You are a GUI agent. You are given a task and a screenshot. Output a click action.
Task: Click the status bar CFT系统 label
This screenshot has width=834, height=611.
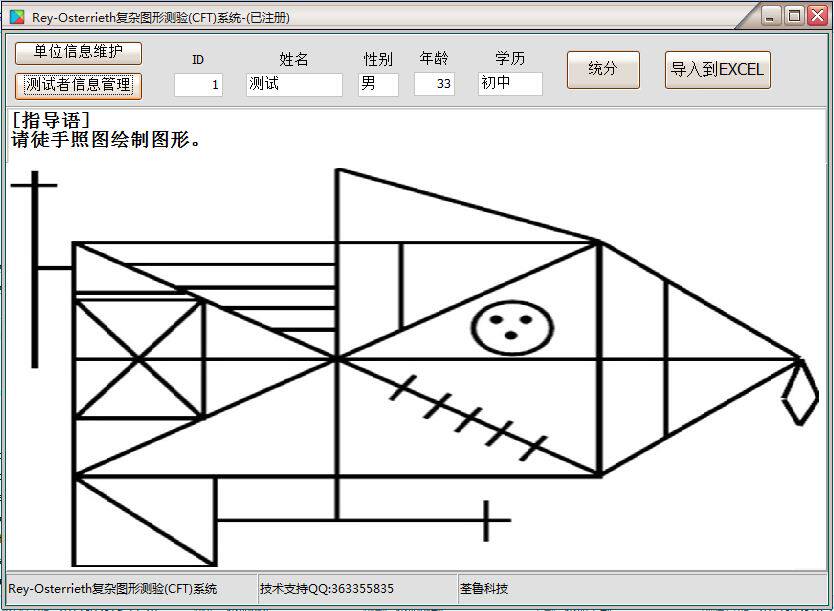113,589
